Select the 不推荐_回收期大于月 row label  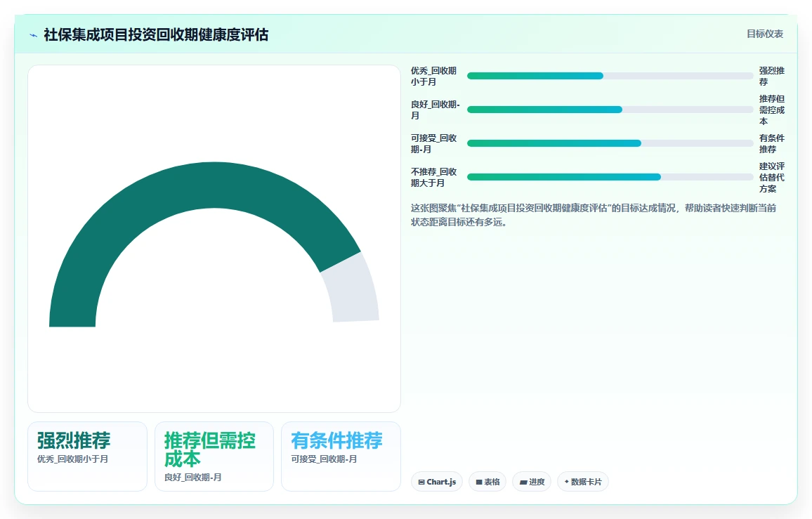[434, 177]
